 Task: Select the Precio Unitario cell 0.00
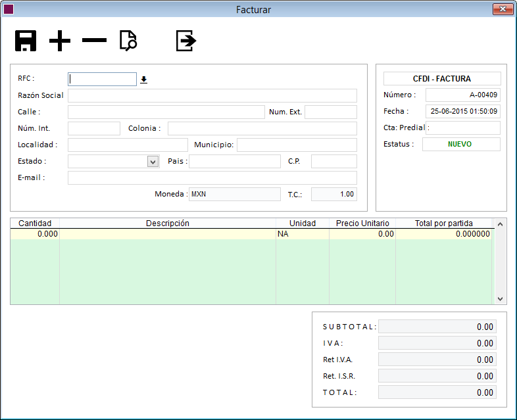[362, 234]
